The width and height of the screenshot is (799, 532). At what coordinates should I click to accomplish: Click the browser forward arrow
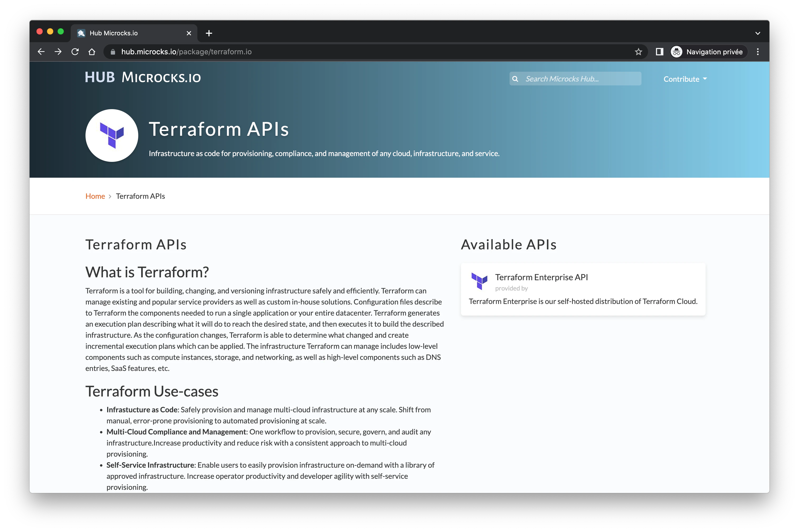coord(58,52)
